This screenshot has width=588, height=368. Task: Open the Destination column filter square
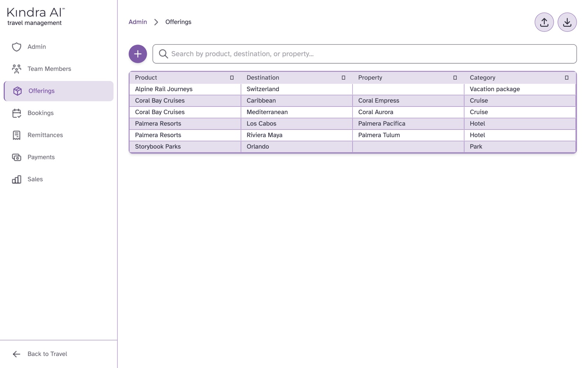tap(343, 78)
